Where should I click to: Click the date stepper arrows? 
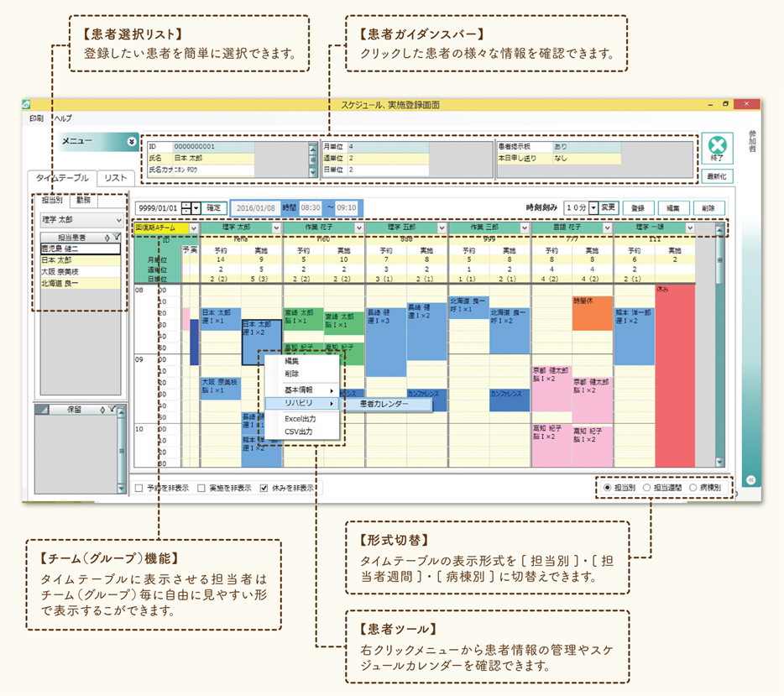pos(186,208)
